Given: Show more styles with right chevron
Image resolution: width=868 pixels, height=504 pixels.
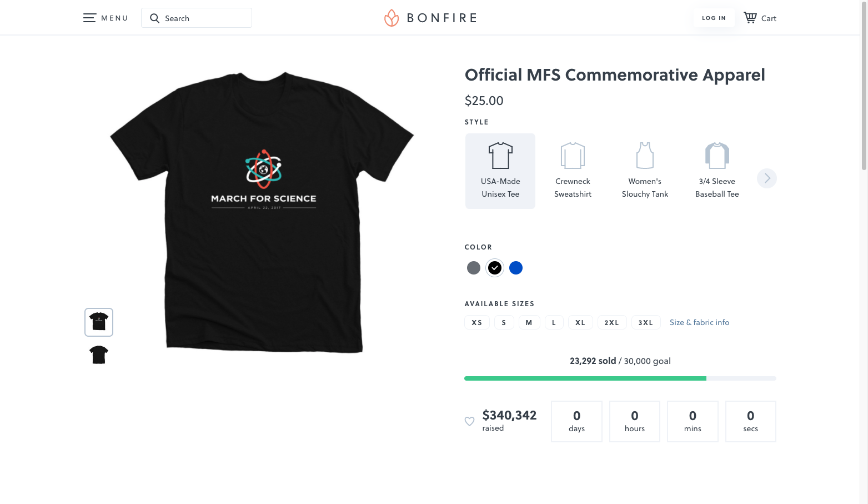Looking at the screenshot, I should (767, 178).
